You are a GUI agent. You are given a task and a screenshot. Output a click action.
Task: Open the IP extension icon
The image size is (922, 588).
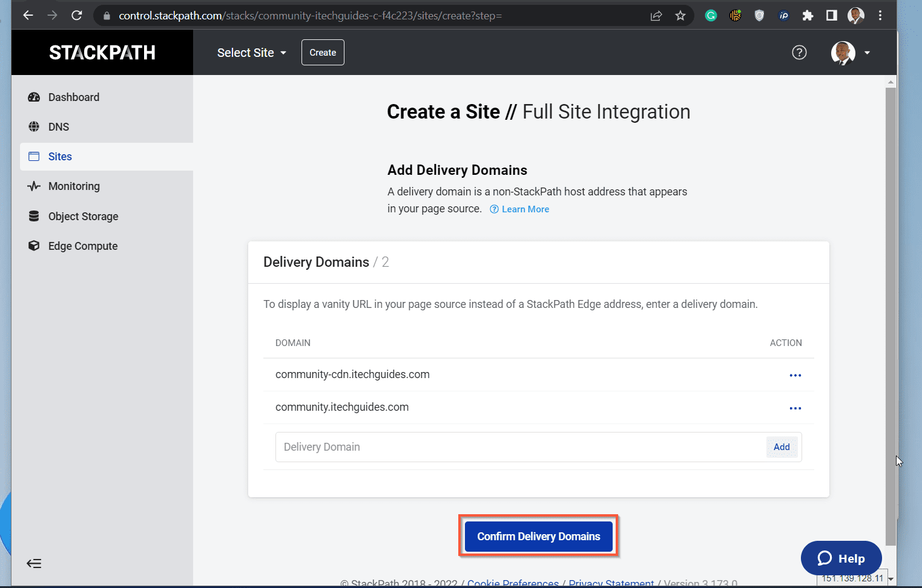click(784, 16)
